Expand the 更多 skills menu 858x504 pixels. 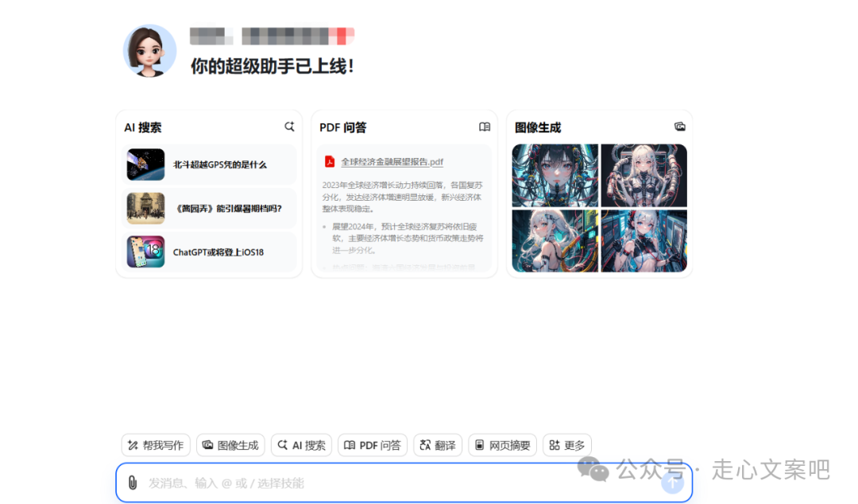click(567, 445)
